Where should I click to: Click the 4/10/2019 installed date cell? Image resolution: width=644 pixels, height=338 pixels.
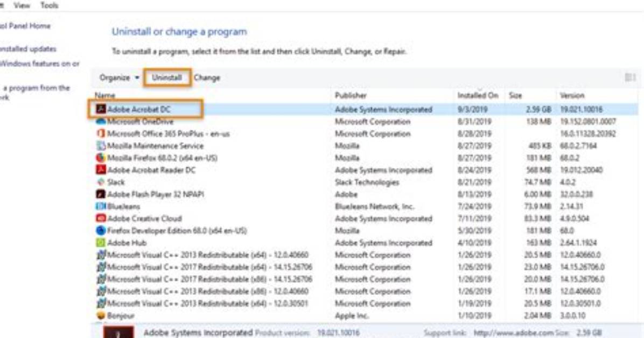coord(474,243)
